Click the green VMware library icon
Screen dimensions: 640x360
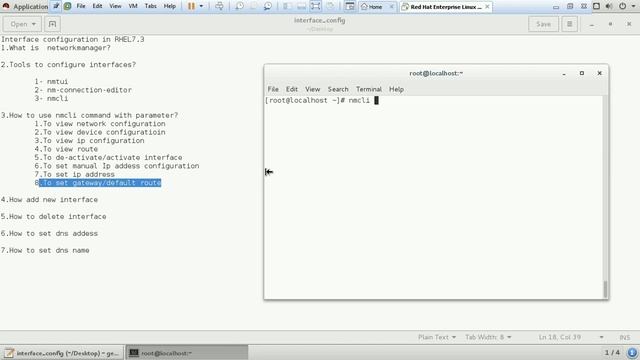pyautogui.click(x=67, y=6)
